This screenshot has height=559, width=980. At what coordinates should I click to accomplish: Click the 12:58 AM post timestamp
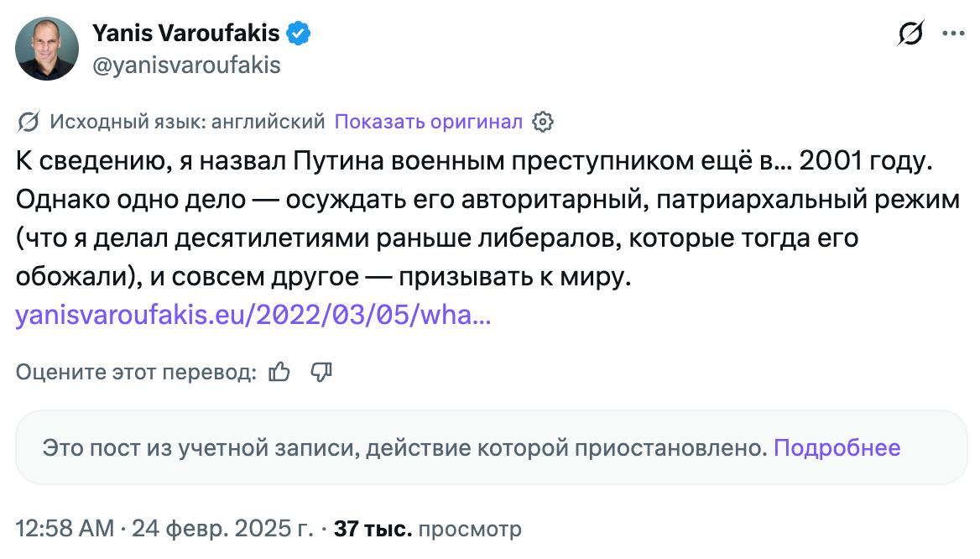click(x=64, y=530)
